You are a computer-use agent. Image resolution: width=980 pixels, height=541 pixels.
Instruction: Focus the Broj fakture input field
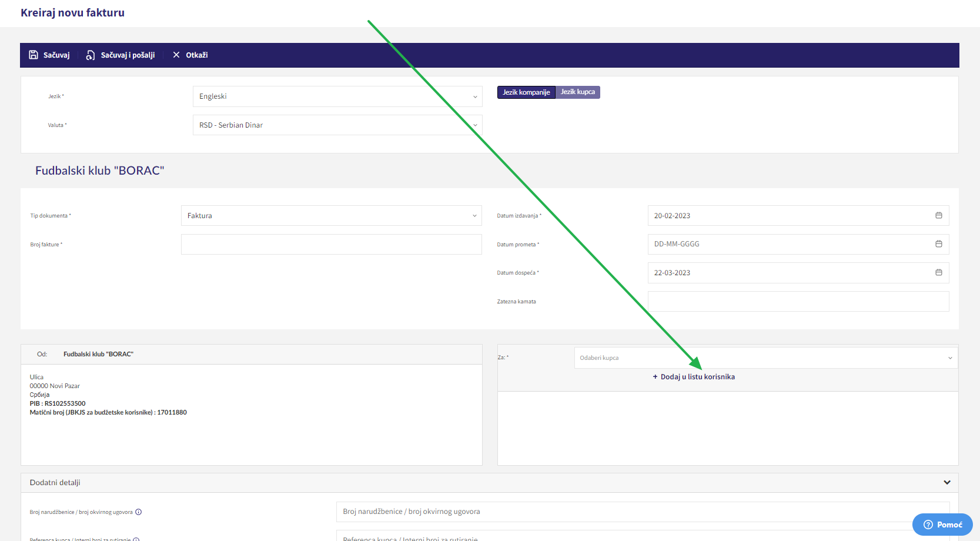click(332, 244)
